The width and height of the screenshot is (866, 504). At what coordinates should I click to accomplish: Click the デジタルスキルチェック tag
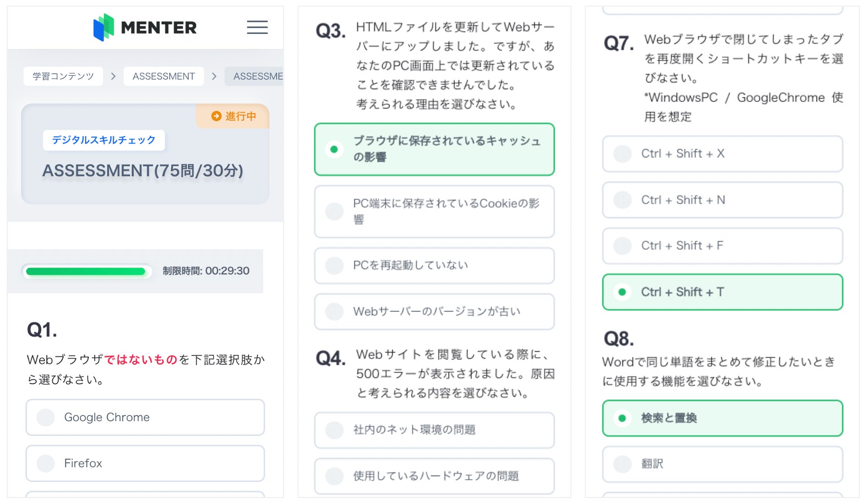click(x=104, y=140)
